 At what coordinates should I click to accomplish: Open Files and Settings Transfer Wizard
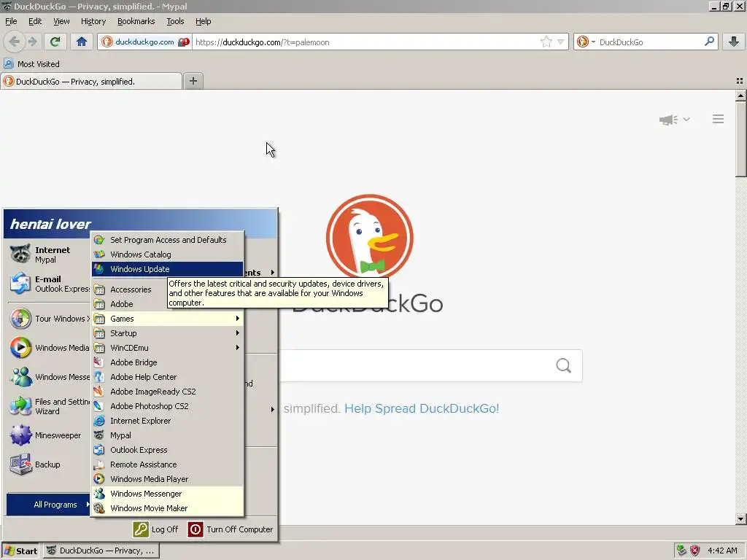coord(48,406)
